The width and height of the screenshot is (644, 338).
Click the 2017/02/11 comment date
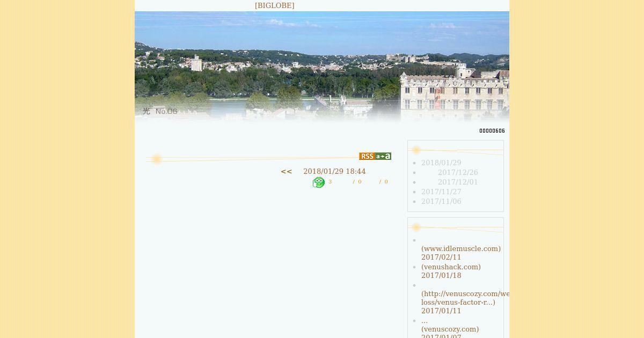point(441,258)
